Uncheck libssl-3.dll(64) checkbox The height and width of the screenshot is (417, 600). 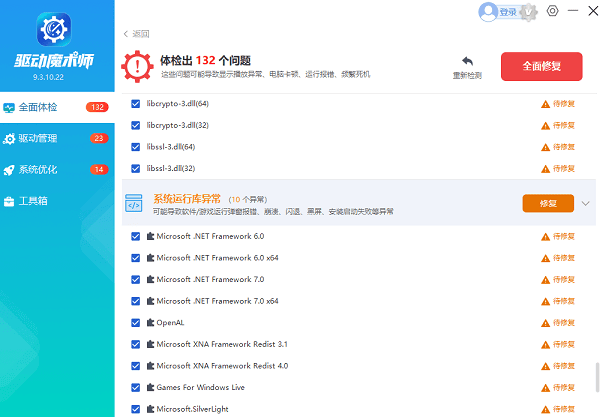click(135, 147)
